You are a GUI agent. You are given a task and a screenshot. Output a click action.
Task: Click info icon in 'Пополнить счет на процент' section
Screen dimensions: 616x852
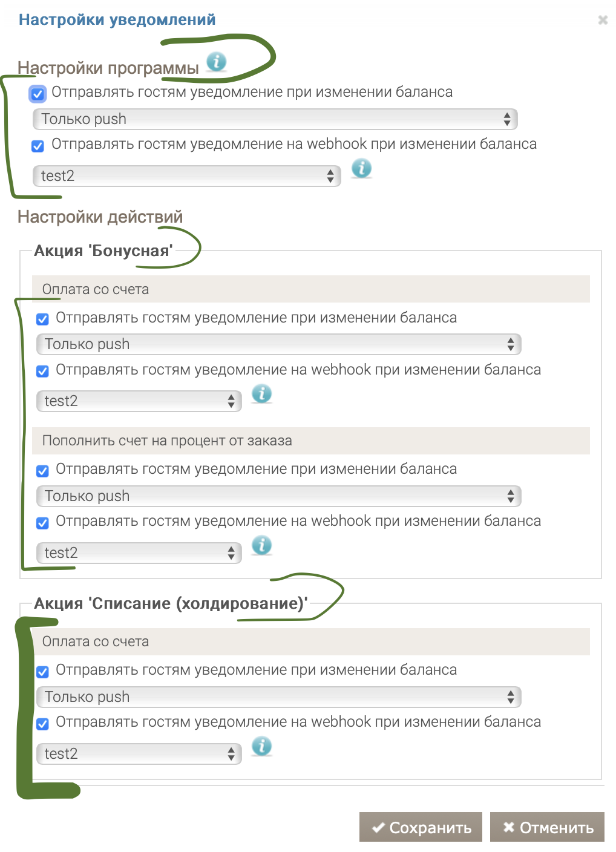(x=261, y=545)
